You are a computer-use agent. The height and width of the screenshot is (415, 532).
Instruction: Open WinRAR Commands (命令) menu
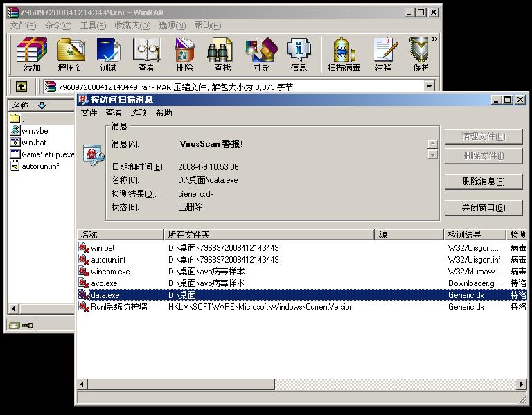[x=58, y=26]
